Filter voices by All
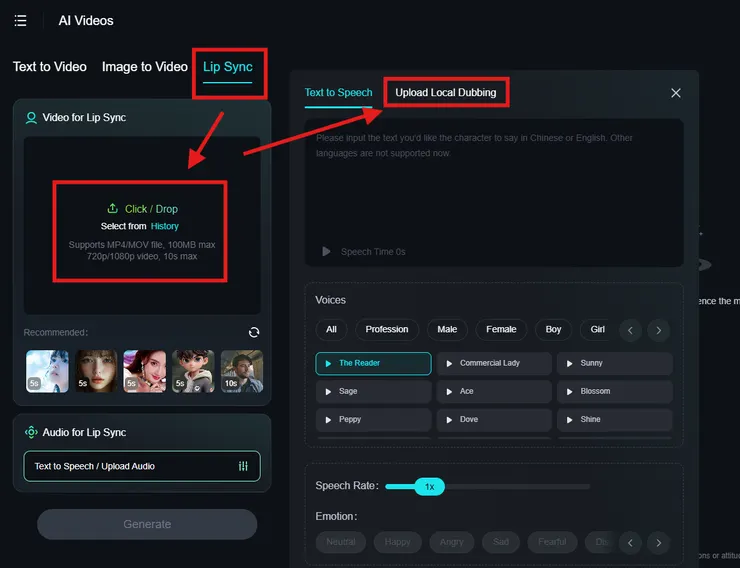 tap(331, 329)
